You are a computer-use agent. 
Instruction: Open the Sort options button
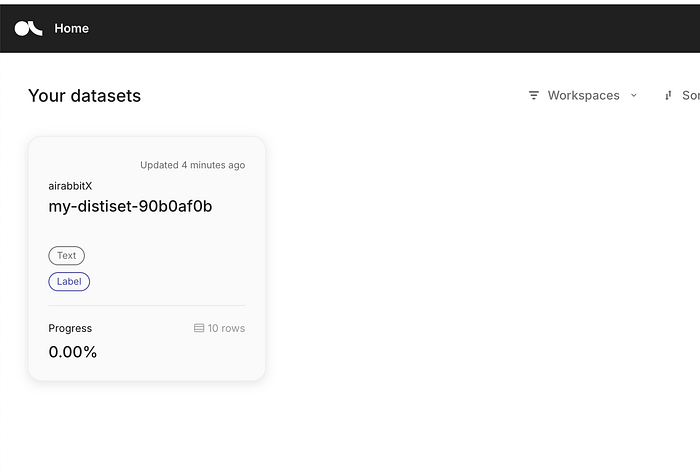click(x=689, y=96)
